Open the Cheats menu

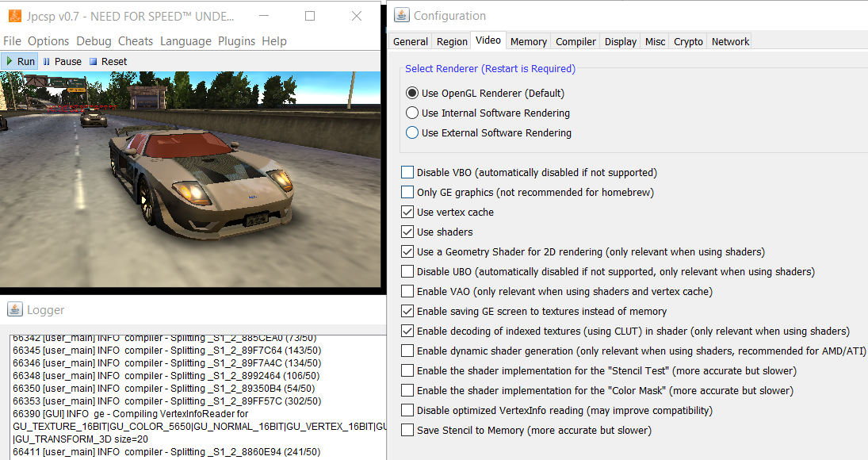click(x=136, y=41)
